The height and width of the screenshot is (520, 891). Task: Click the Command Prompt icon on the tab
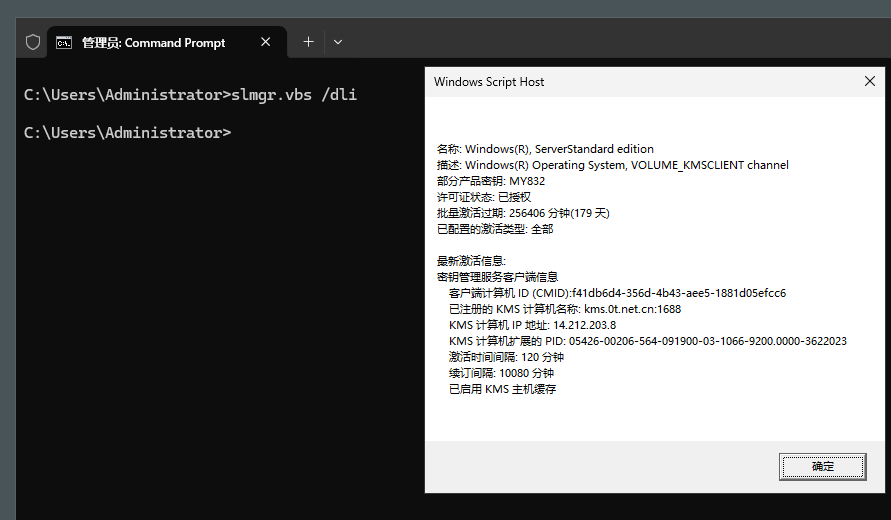point(64,43)
